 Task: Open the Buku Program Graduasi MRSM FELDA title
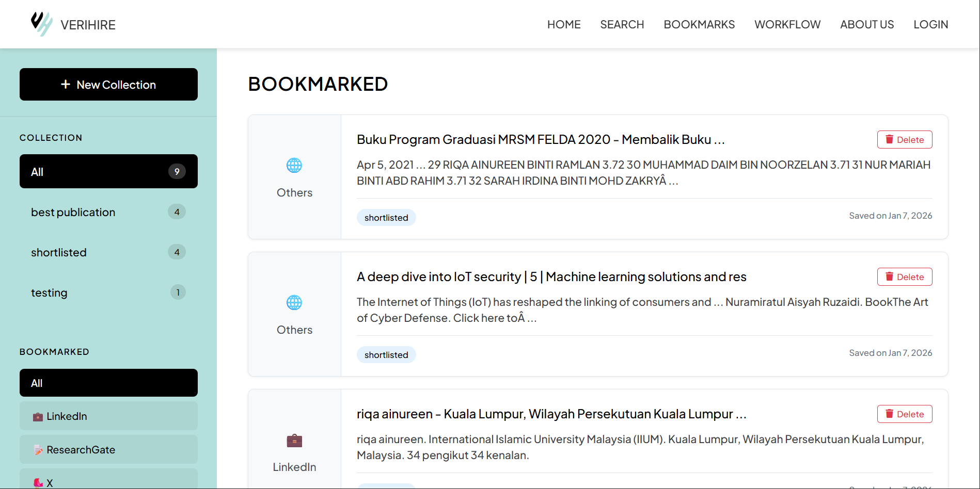point(540,140)
